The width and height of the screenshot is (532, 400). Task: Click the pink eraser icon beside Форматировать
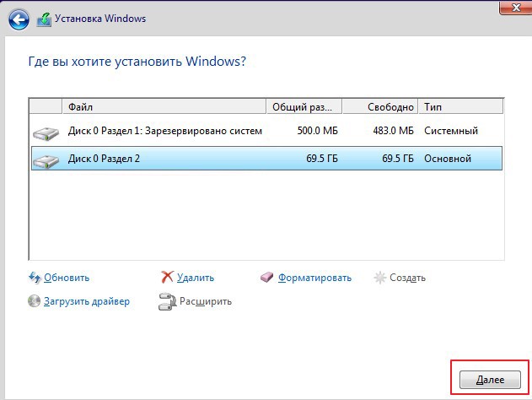pos(267,277)
